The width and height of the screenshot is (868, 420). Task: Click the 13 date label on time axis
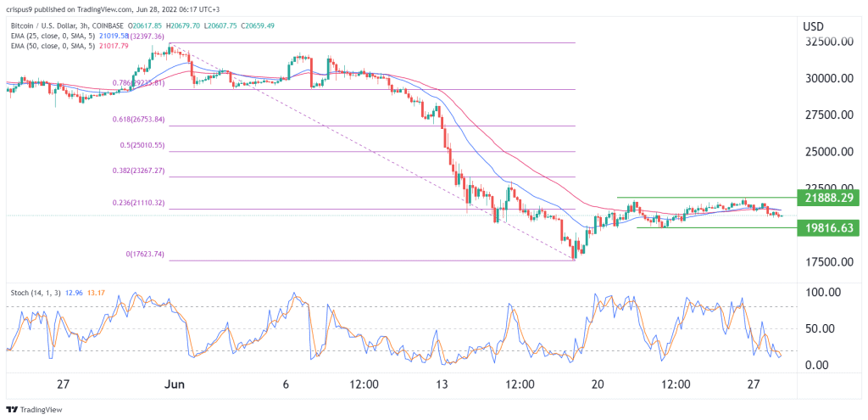[443, 384]
